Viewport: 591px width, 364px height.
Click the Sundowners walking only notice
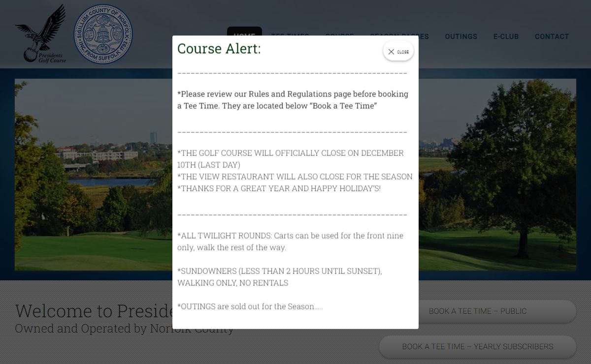pyautogui.click(x=280, y=277)
